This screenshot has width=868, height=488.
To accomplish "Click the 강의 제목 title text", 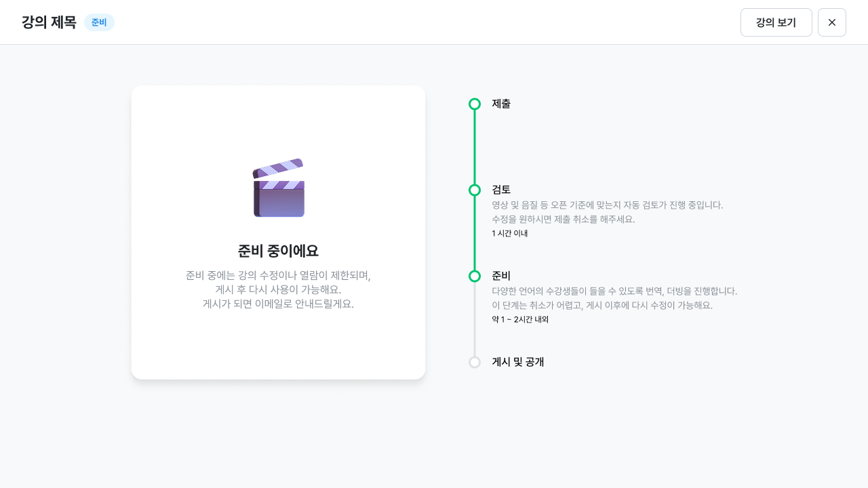I will click(49, 22).
